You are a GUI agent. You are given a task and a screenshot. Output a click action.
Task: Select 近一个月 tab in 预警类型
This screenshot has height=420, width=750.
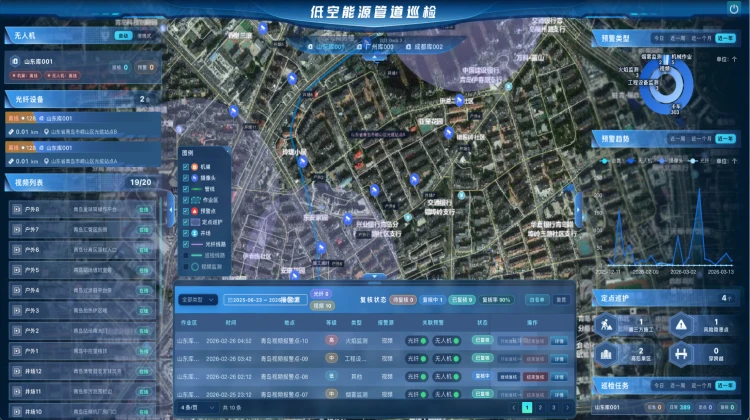[701, 38]
